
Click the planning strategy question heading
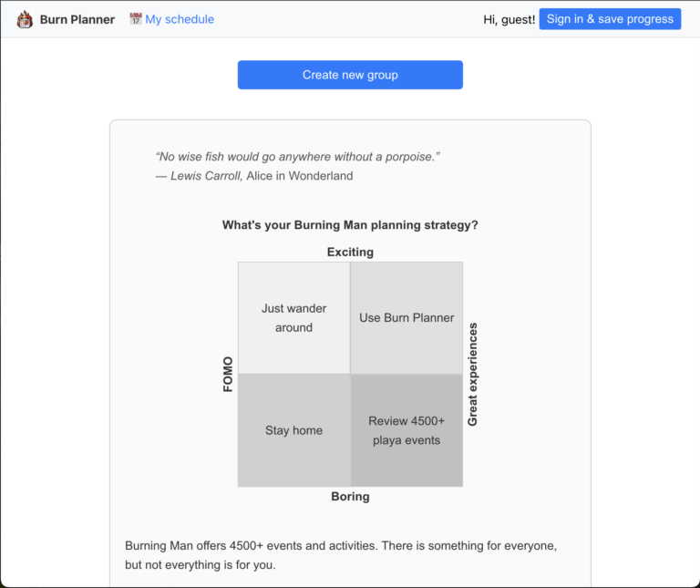tap(350, 225)
